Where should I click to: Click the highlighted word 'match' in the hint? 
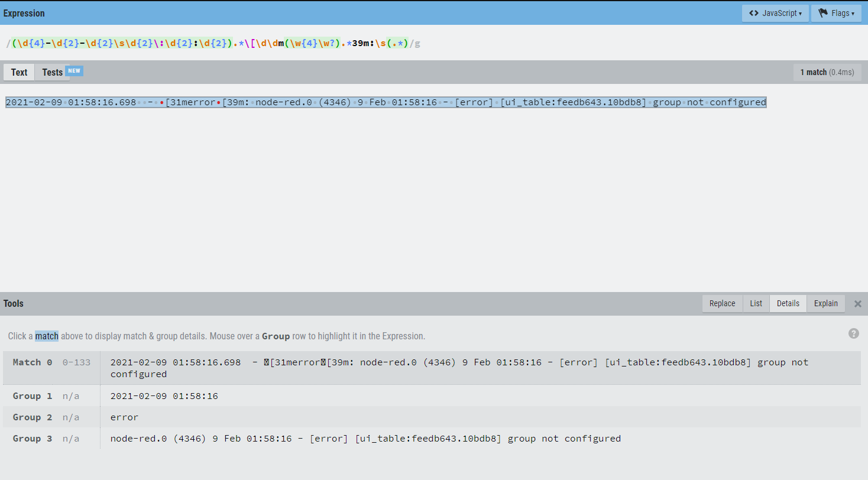47,336
